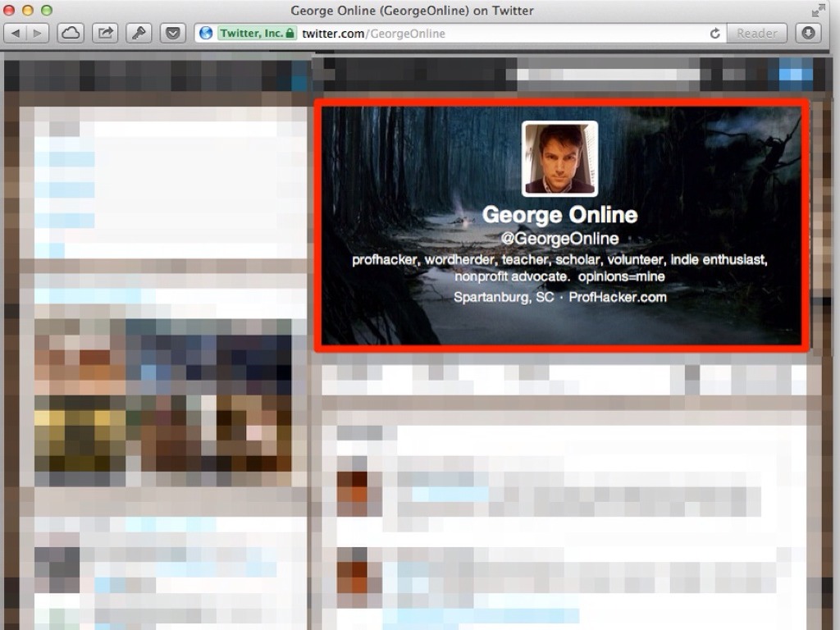The image size is (840, 630).
Task: View the Twitter, Inc. security certificate badge
Action: point(257,34)
